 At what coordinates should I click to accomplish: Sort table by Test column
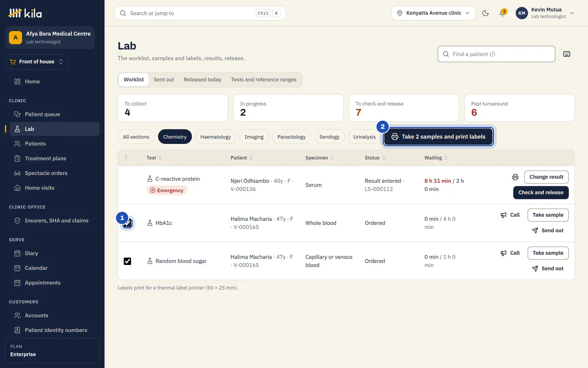[x=154, y=158]
